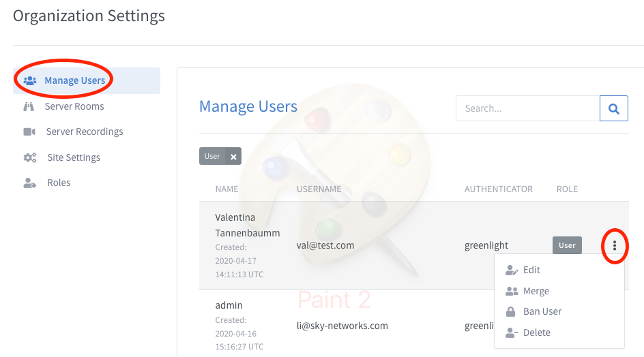644x357 pixels.
Task: Click the User role badge for Valentina
Action: [567, 245]
